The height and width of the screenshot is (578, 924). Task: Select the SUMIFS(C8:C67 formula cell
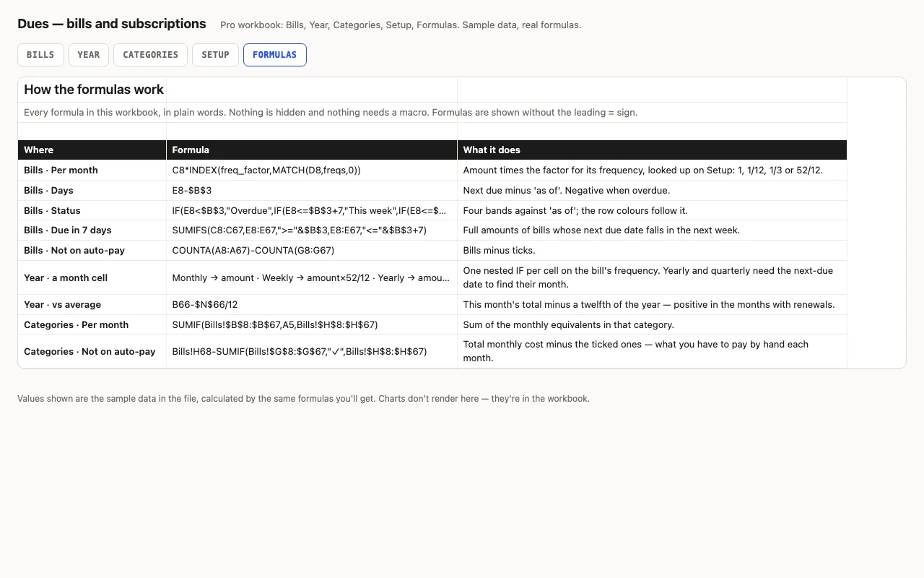[312, 230]
